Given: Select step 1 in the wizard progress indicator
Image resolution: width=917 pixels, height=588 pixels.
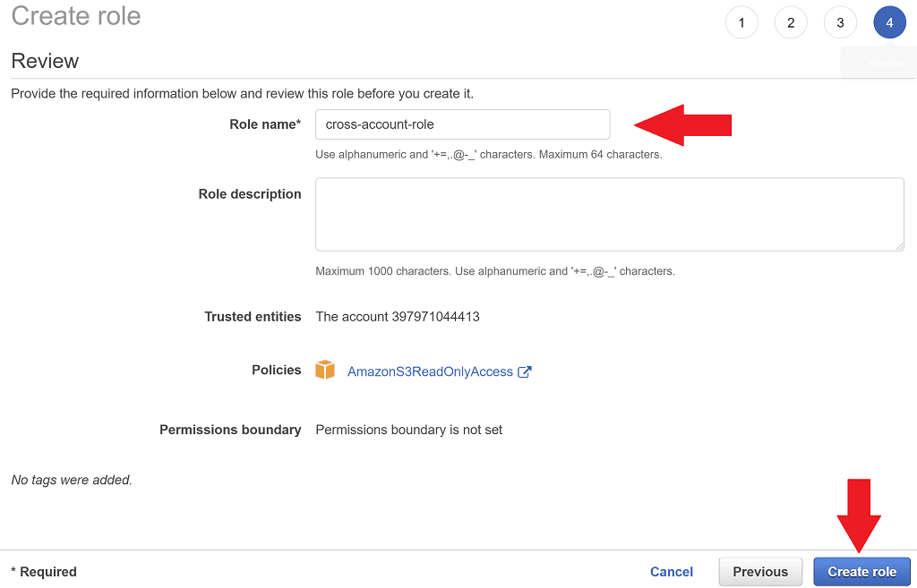Looking at the screenshot, I should pyautogui.click(x=741, y=21).
